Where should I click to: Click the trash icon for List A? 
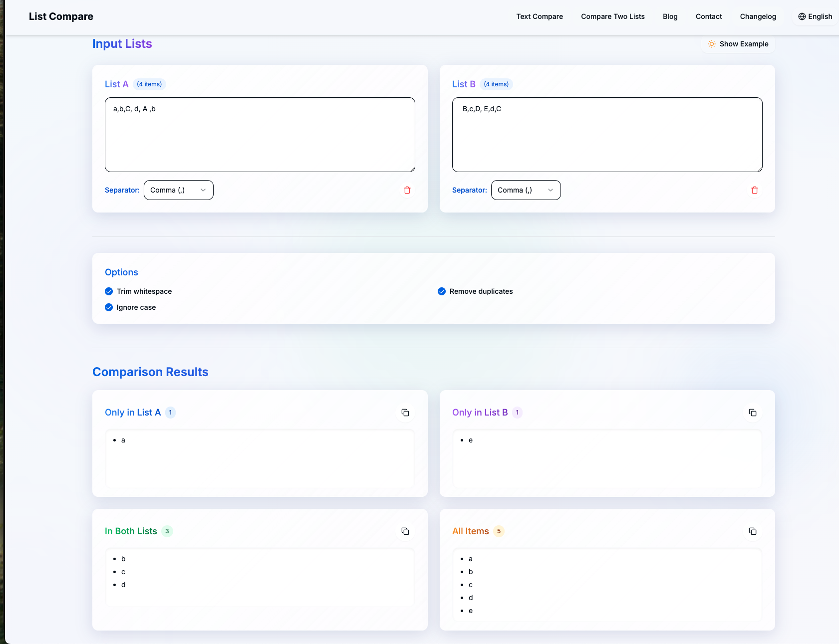(407, 190)
